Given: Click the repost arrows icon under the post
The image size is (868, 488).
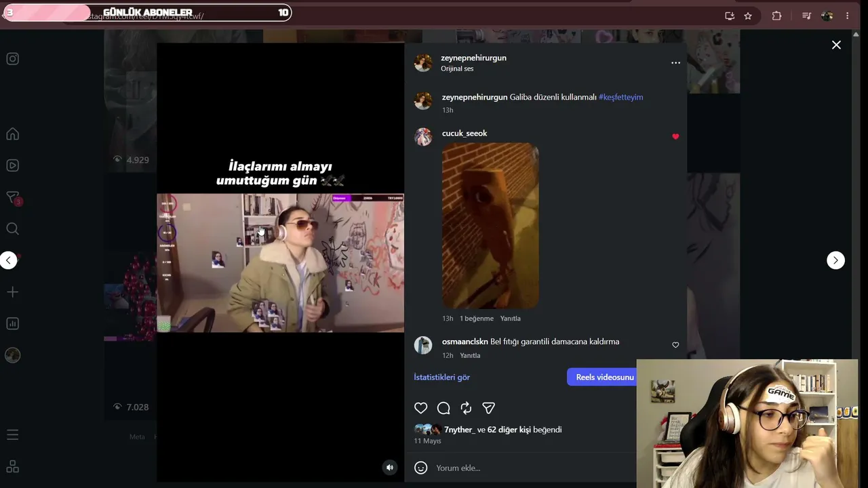Looking at the screenshot, I should pos(466,408).
